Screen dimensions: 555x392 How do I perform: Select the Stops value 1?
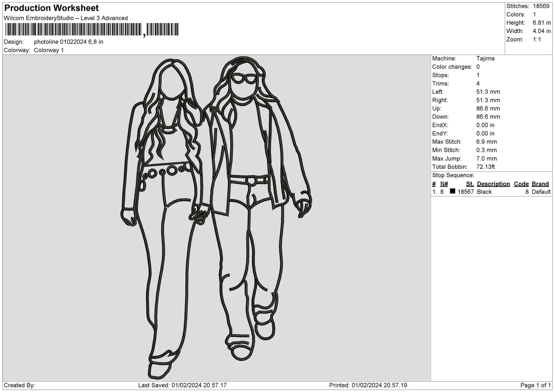(478, 75)
